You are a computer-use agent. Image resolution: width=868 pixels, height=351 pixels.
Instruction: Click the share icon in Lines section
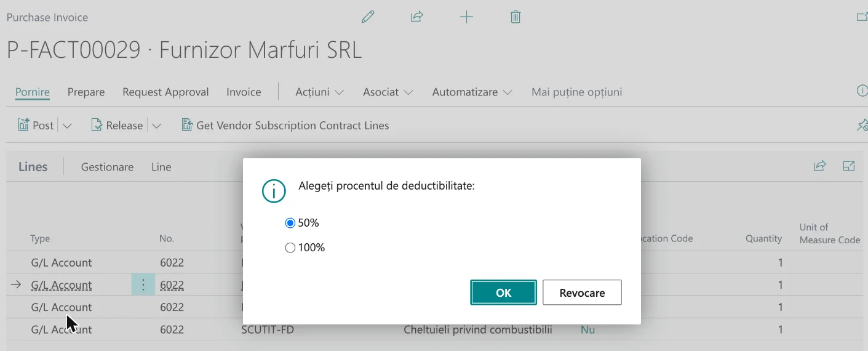[x=819, y=166]
